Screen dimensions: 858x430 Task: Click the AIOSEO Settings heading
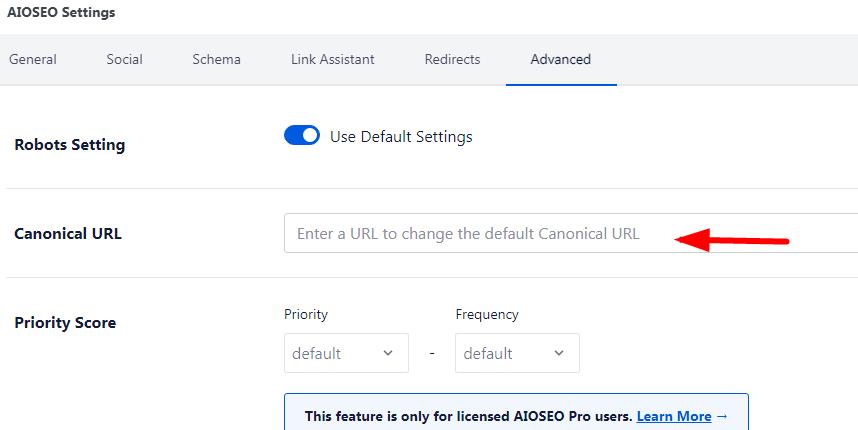pos(61,12)
